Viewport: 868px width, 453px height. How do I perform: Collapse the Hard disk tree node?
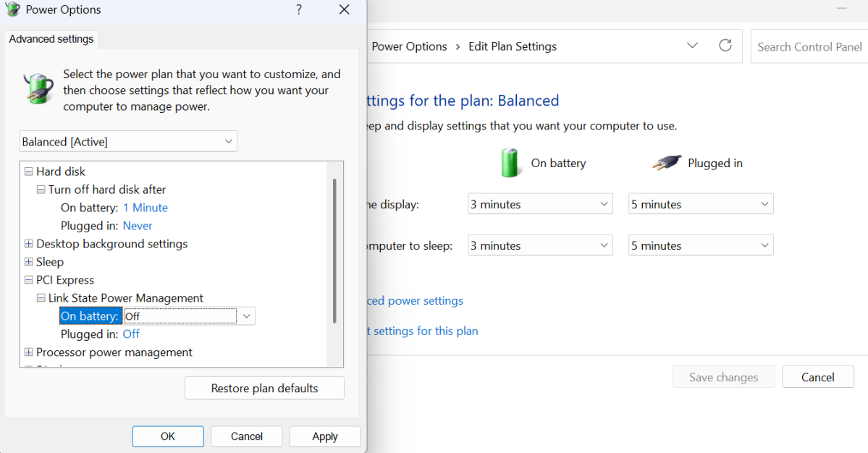(29, 172)
